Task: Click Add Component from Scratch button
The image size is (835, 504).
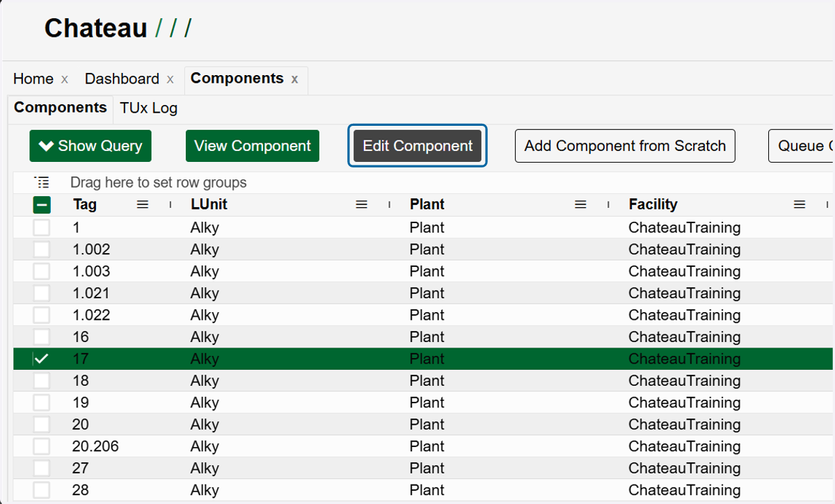Action: (625, 146)
